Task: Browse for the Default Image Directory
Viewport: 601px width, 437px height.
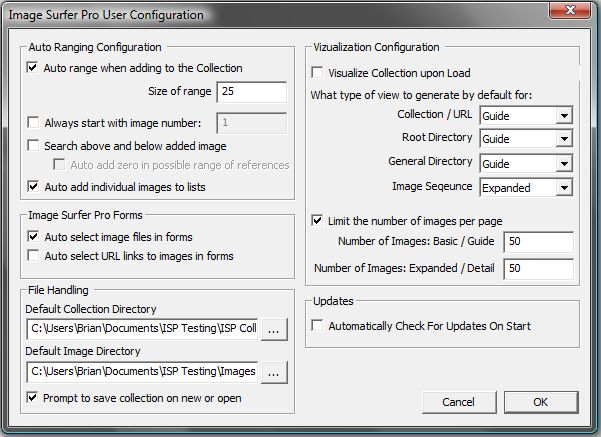Action: pyautogui.click(x=274, y=372)
